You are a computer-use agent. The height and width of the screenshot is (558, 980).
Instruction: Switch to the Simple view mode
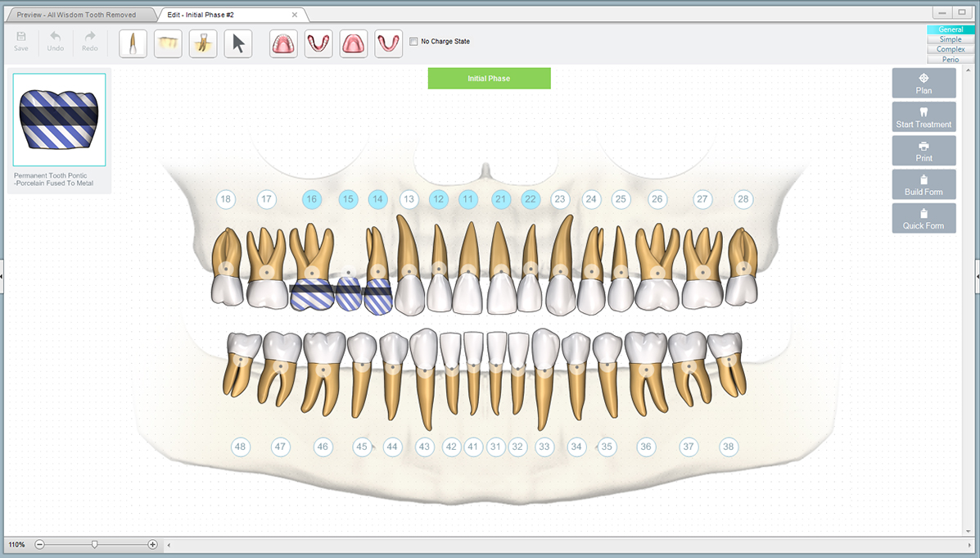tap(950, 39)
